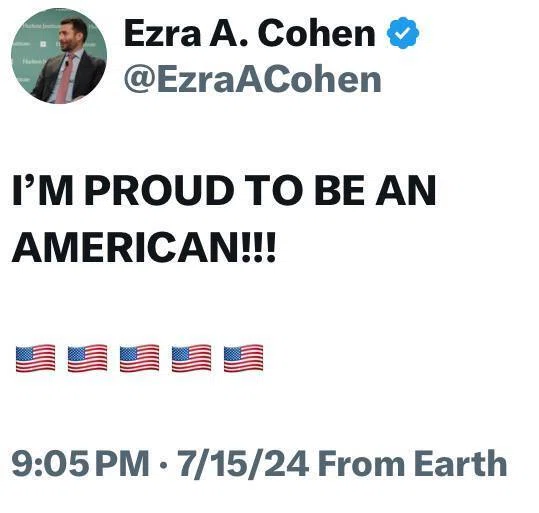
Task: Click the @EzraACohen handle
Action: pyautogui.click(x=253, y=80)
